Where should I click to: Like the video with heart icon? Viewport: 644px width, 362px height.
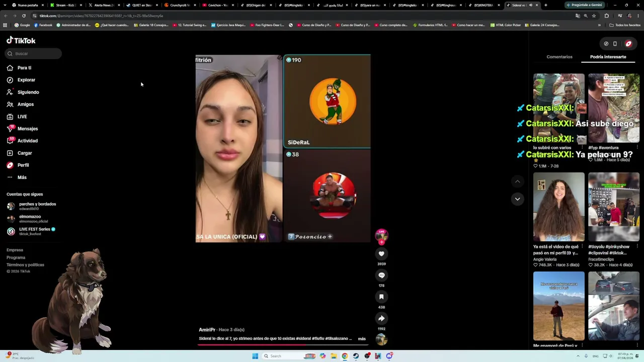click(381, 254)
